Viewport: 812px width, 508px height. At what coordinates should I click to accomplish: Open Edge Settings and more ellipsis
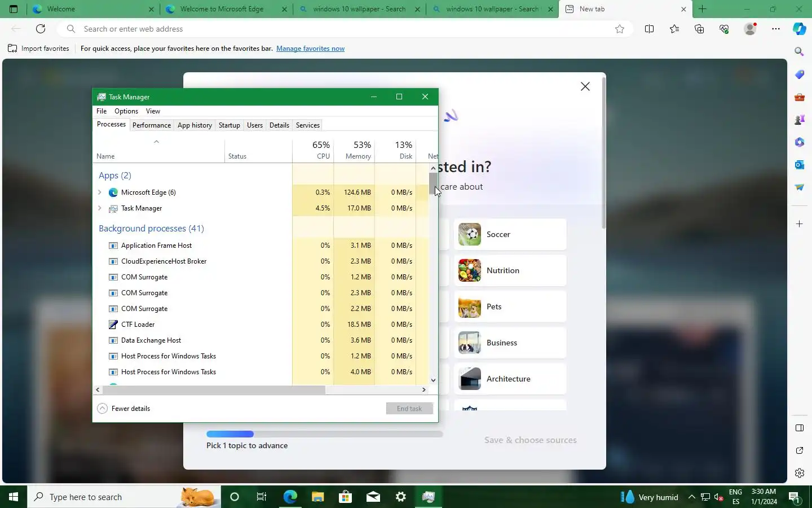point(776,29)
